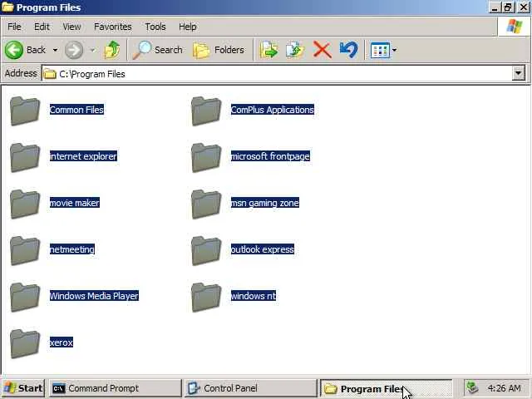Select the internet explorer folder icon

click(x=25, y=157)
